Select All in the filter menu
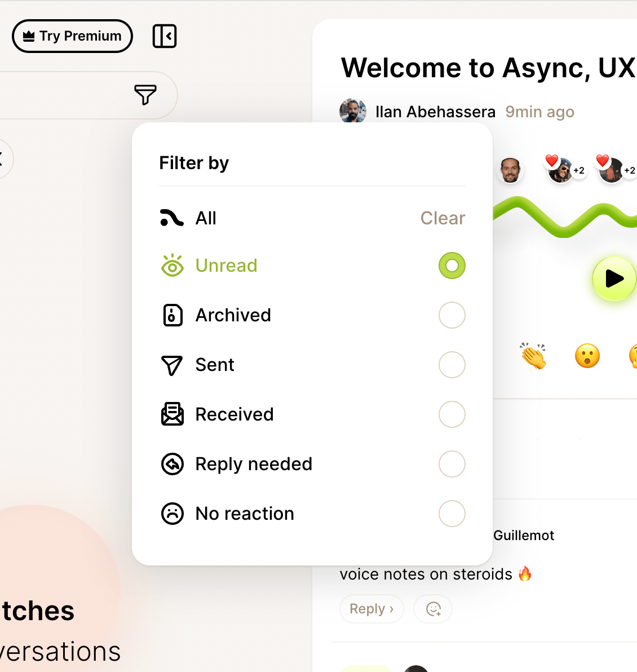637x672 pixels. (205, 218)
